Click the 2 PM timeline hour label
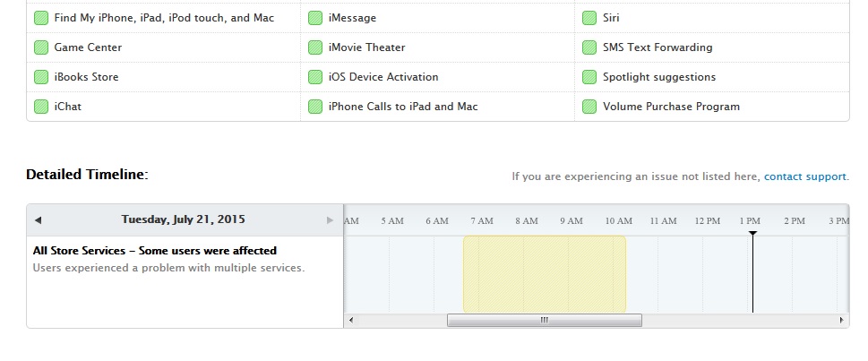868x361 pixels. pos(795,221)
